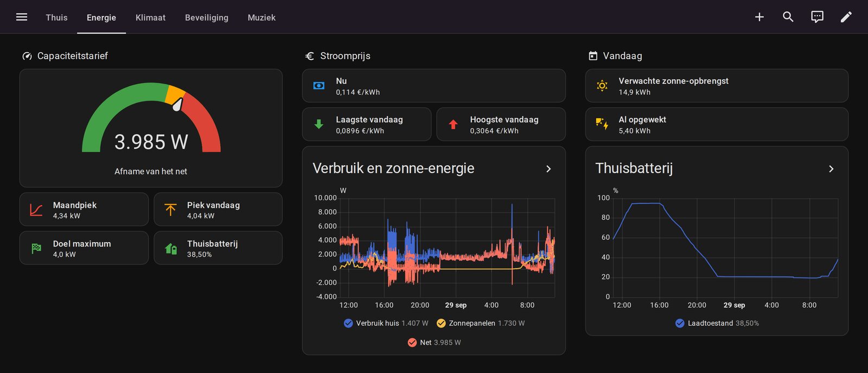This screenshot has width=868, height=373.
Task: Switch to the Thuis tab
Action: pyautogui.click(x=56, y=17)
